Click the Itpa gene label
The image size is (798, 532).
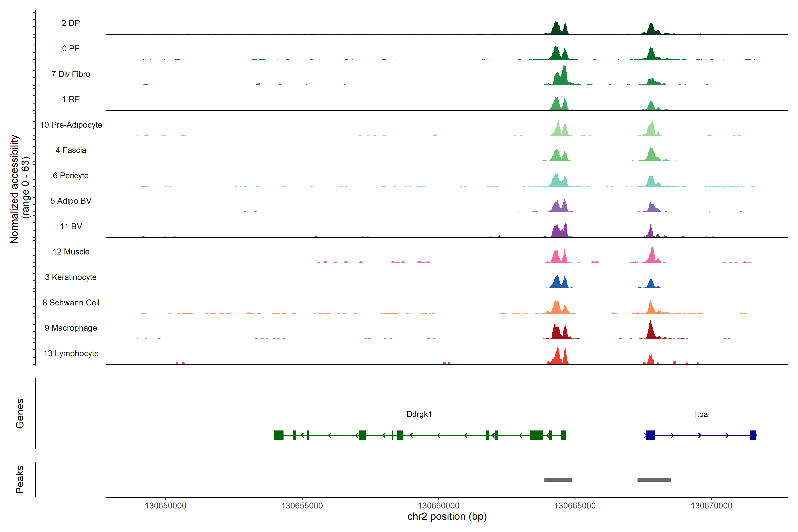(701, 414)
